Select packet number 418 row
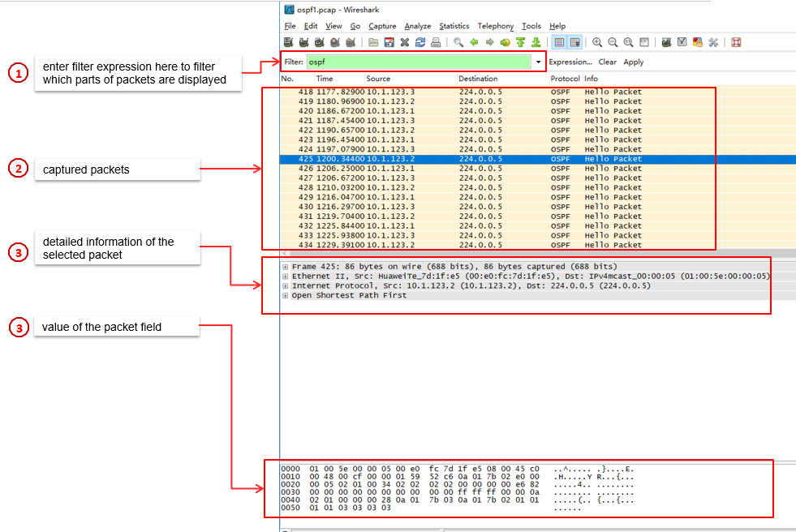796x532 pixels. (x=538, y=92)
